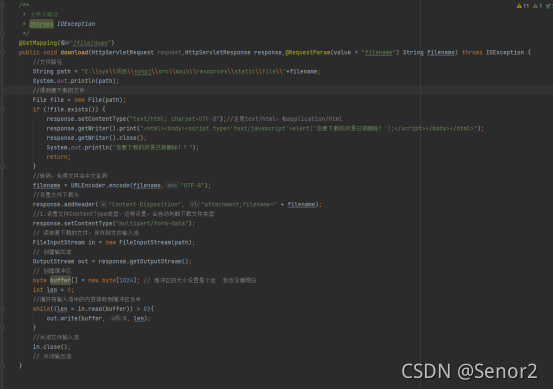This screenshot has width=553, height=390.
Task: Click the highlighted @throws tag
Action: tap(41, 24)
